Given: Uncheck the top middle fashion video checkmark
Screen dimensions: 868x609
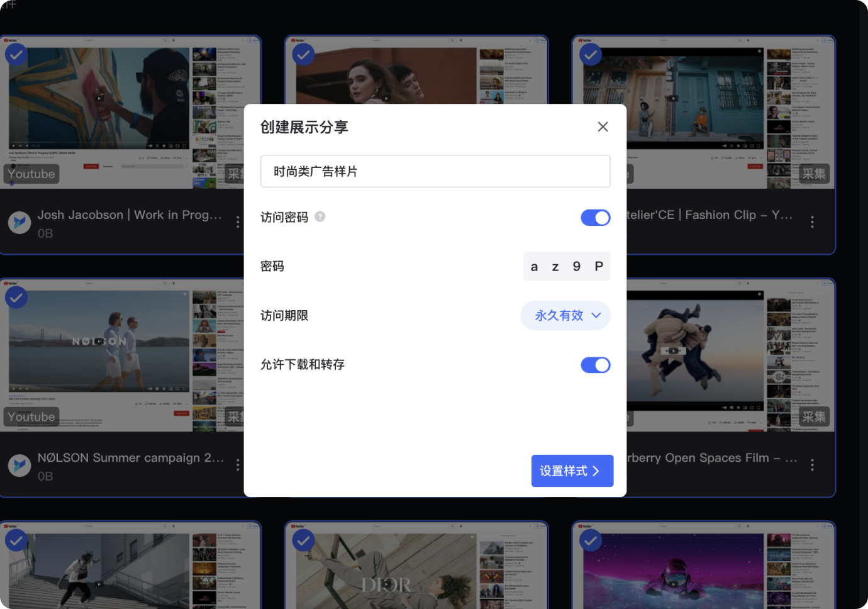Looking at the screenshot, I should point(304,55).
